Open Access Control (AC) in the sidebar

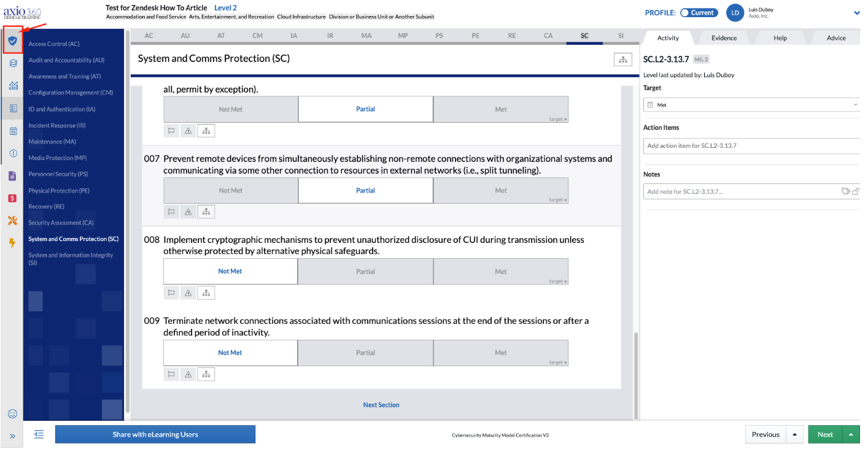pyautogui.click(x=54, y=44)
